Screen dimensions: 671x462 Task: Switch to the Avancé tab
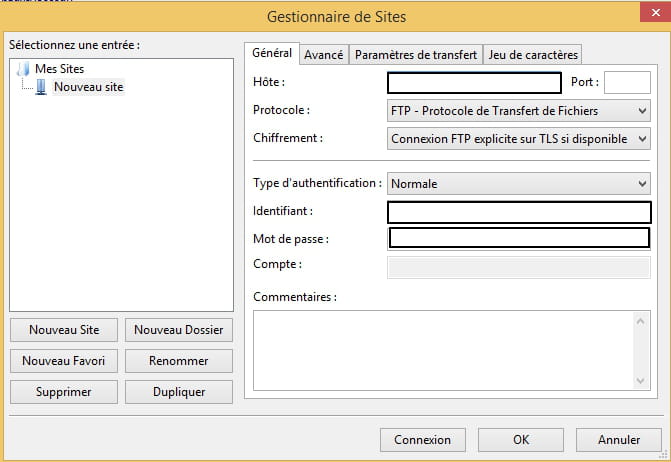(324, 55)
